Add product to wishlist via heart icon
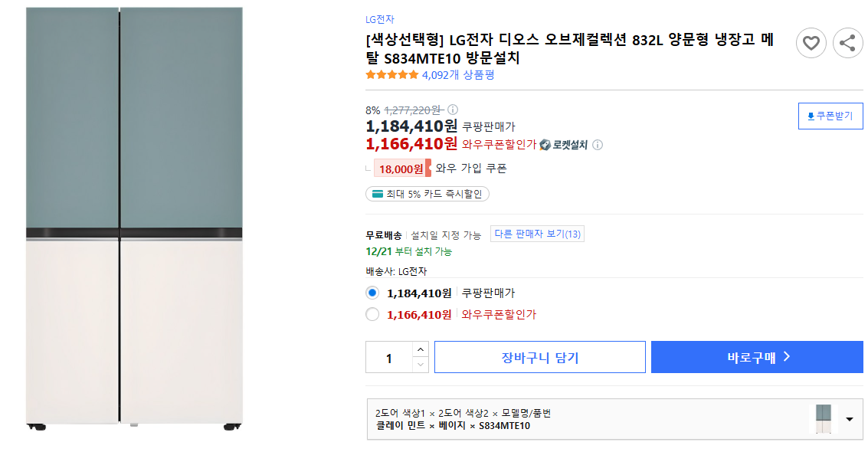868x452 pixels. (811, 44)
